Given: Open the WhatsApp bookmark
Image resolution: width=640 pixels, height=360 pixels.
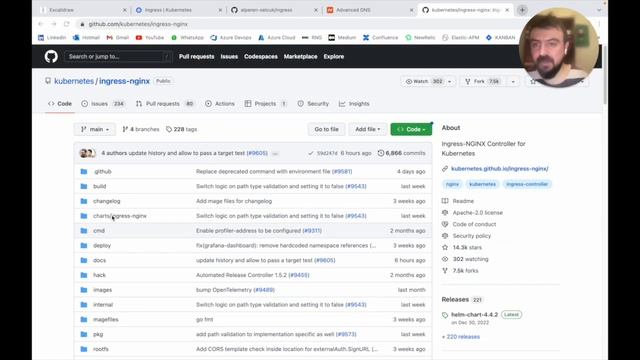Looking at the screenshot, I should [187, 38].
